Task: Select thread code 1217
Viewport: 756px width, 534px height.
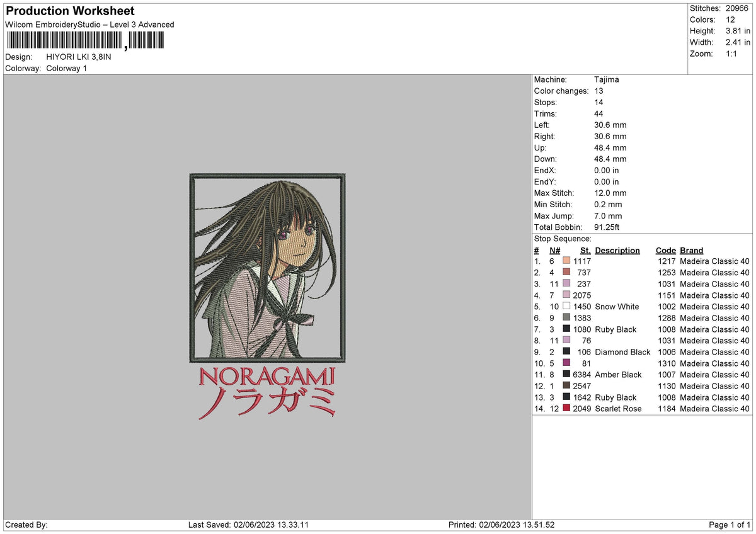Action: pos(667,261)
